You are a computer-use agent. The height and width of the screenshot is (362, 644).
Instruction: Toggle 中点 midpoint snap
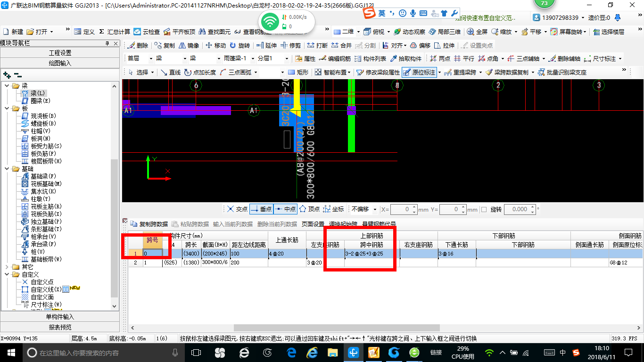click(x=285, y=209)
